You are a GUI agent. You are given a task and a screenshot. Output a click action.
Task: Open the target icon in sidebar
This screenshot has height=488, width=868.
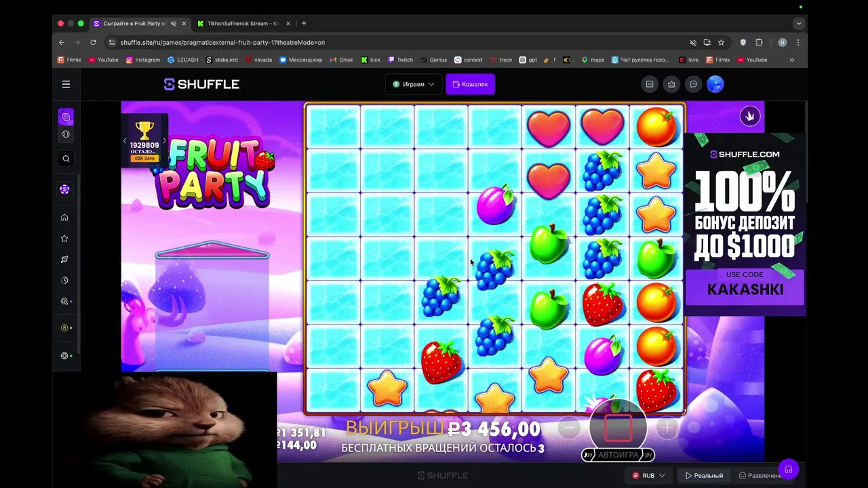(64, 302)
